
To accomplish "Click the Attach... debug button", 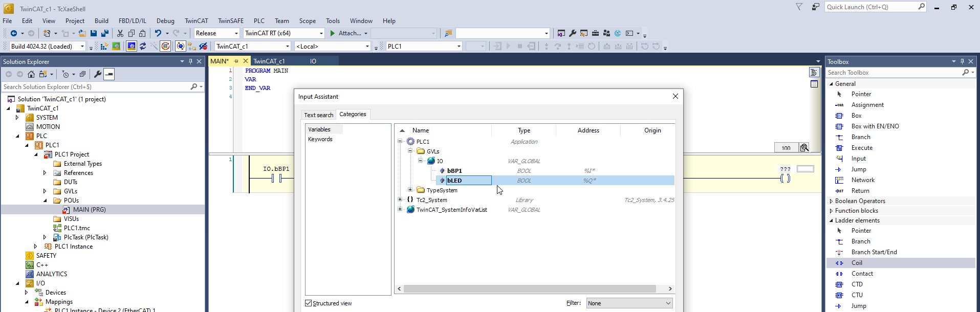I will click(349, 33).
